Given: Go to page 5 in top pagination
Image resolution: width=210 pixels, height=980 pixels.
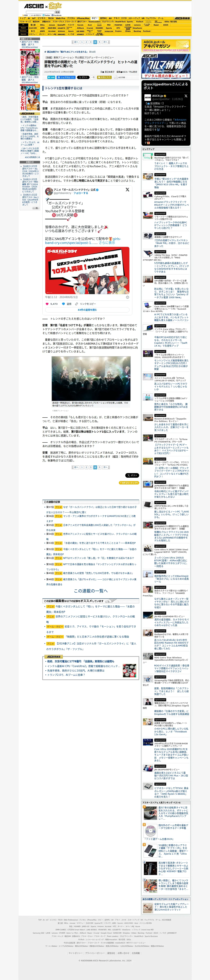Looking at the screenshot, I should click(x=99, y=42).
